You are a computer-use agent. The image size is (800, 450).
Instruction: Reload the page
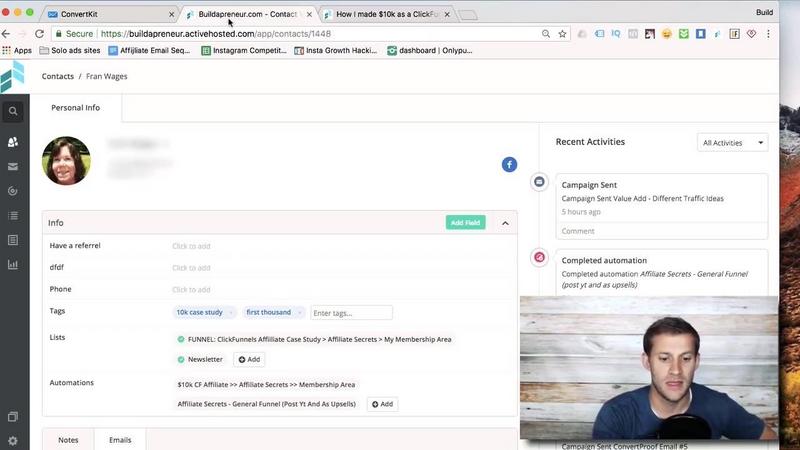pos(39,34)
